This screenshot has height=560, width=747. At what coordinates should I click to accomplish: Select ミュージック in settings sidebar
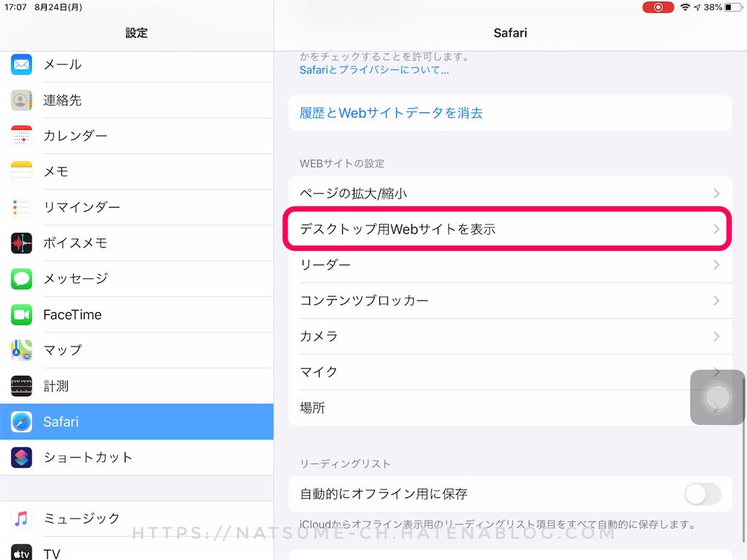(x=136, y=518)
